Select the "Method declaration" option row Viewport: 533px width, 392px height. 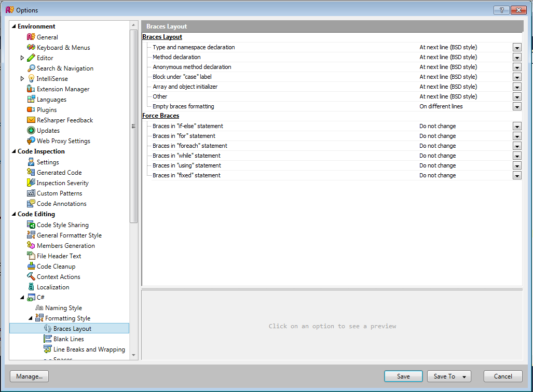pos(332,57)
